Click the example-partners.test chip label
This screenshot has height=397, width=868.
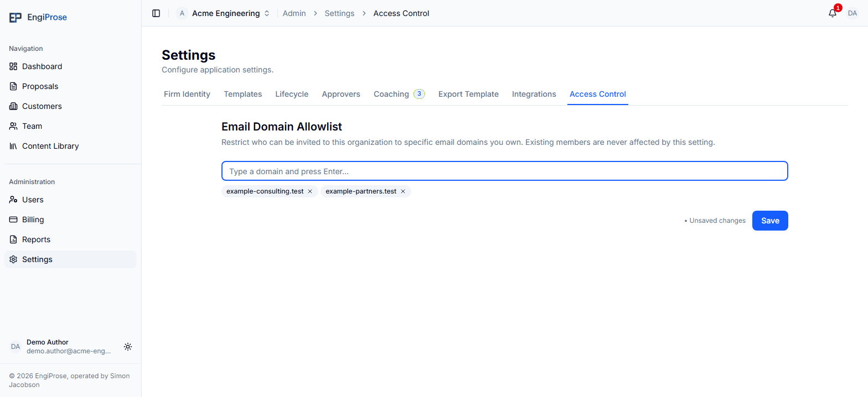click(361, 191)
